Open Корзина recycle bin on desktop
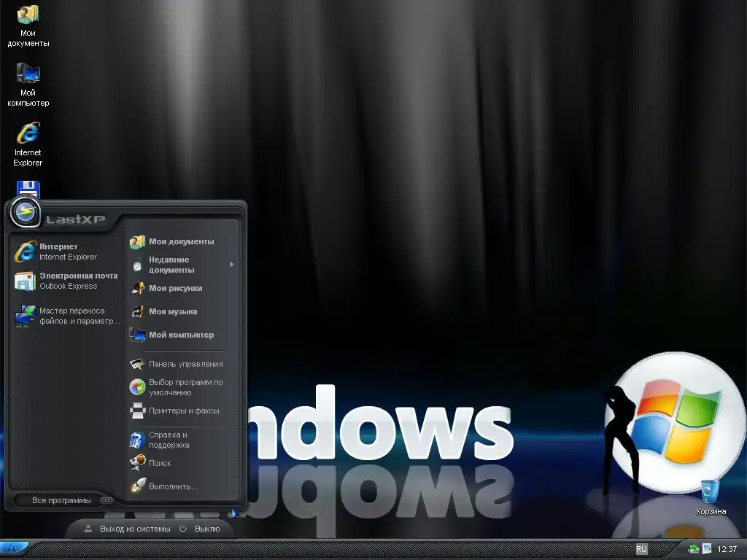Viewport: 747px width, 560px height. pos(711,497)
